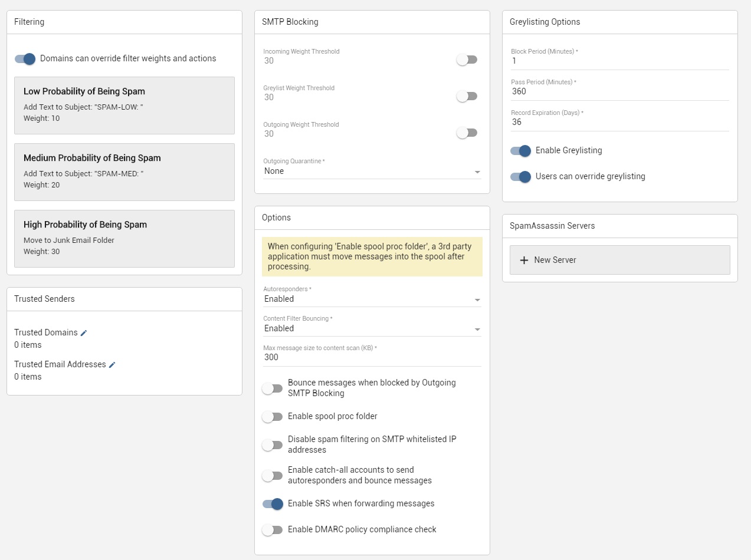This screenshot has width=751, height=560.
Task: Open the Outgoing Quarantine dropdown
Action: pyautogui.click(x=372, y=171)
